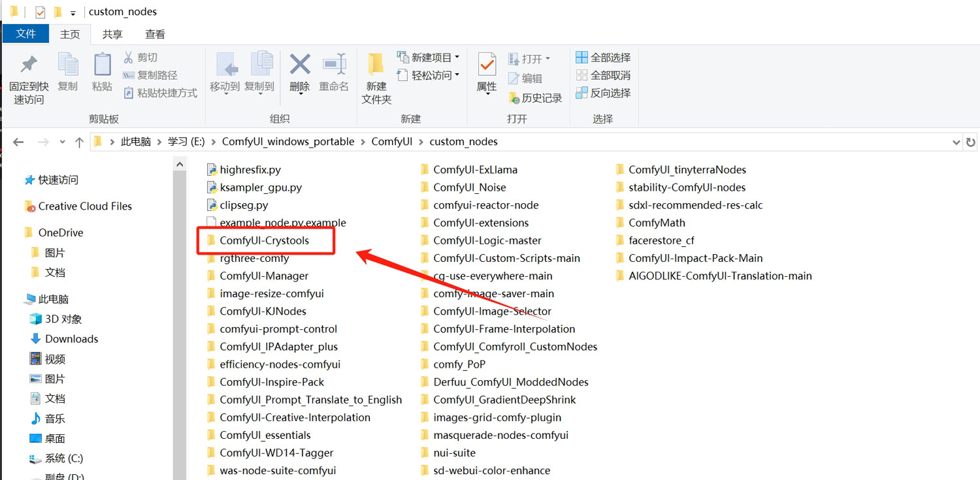Click Select None (全部取消) option
Image resolution: width=980 pixels, height=480 pixels.
point(603,75)
